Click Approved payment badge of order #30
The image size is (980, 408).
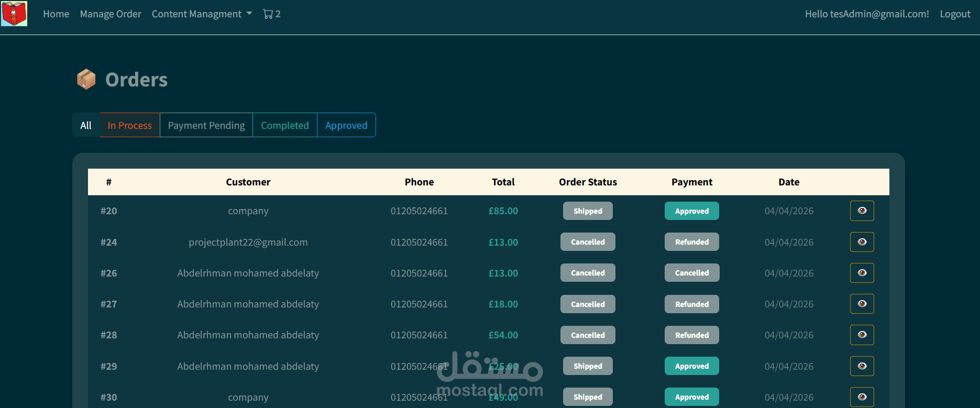coord(692,397)
